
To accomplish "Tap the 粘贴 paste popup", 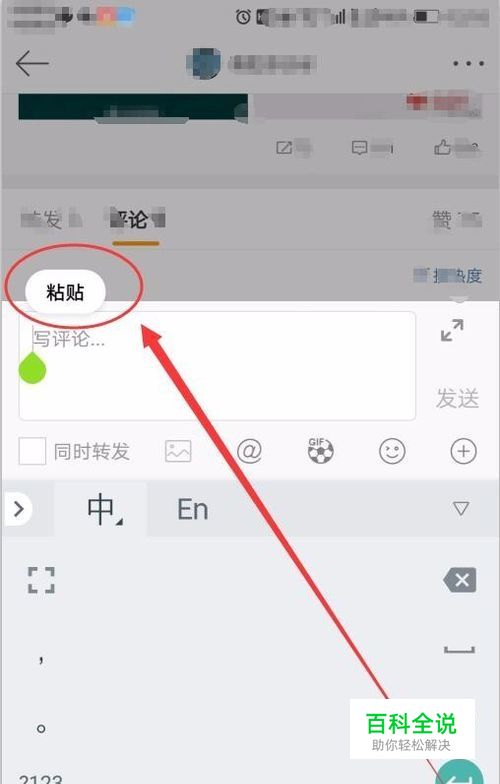I will [x=66, y=292].
